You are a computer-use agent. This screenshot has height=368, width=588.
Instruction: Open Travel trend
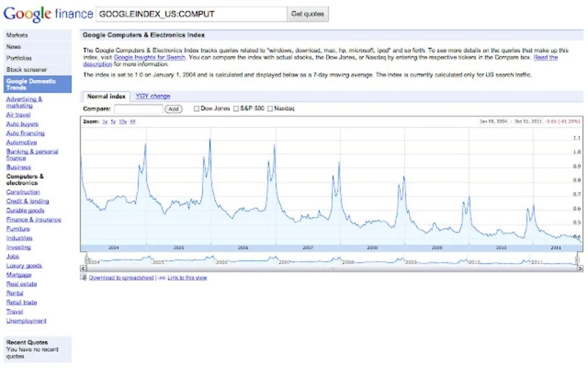point(14,311)
